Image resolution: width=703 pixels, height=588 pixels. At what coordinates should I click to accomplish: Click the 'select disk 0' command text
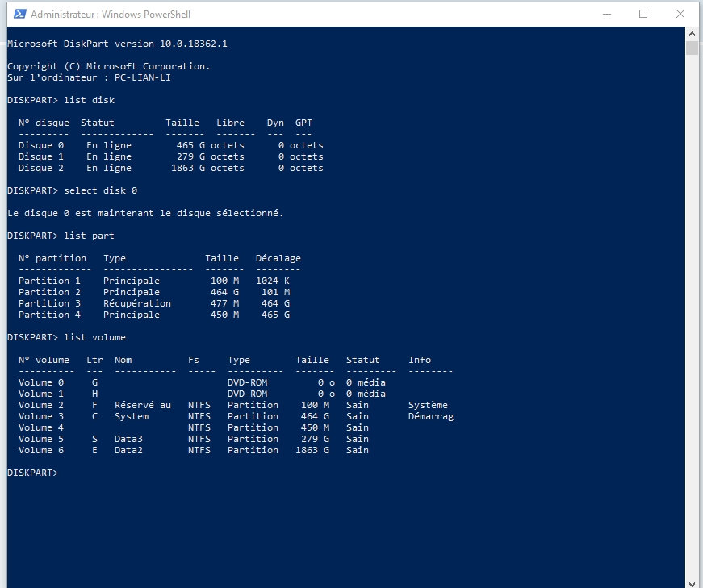click(x=100, y=190)
